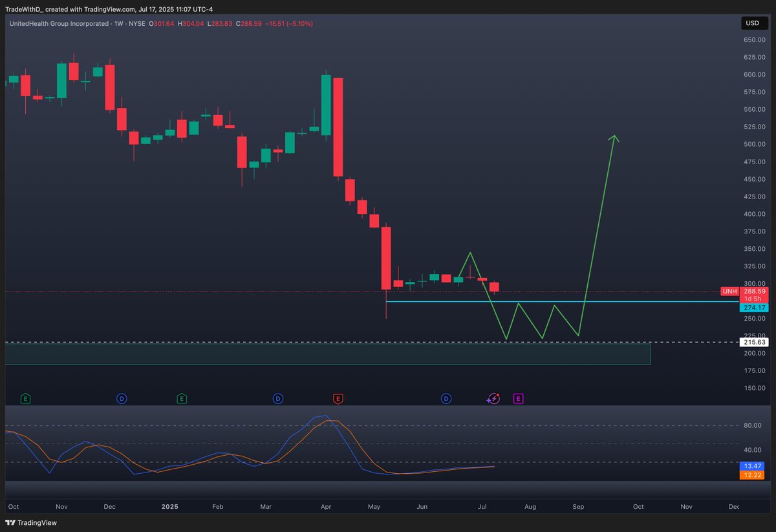Click the 150.00 price axis label
Screen dimensions: 776x532
click(754, 388)
